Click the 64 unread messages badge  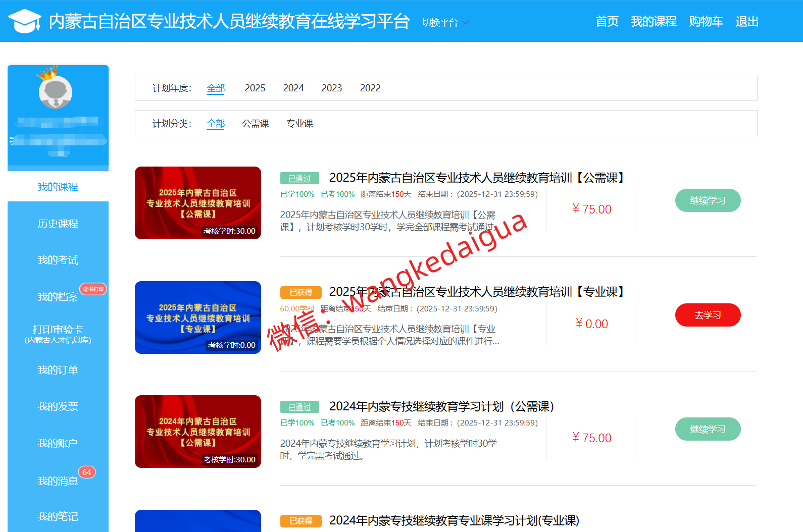(x=87, y=472)
